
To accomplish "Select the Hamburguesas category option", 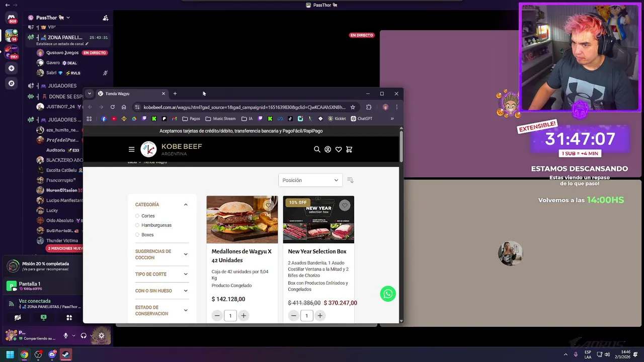I will (153, 225).
